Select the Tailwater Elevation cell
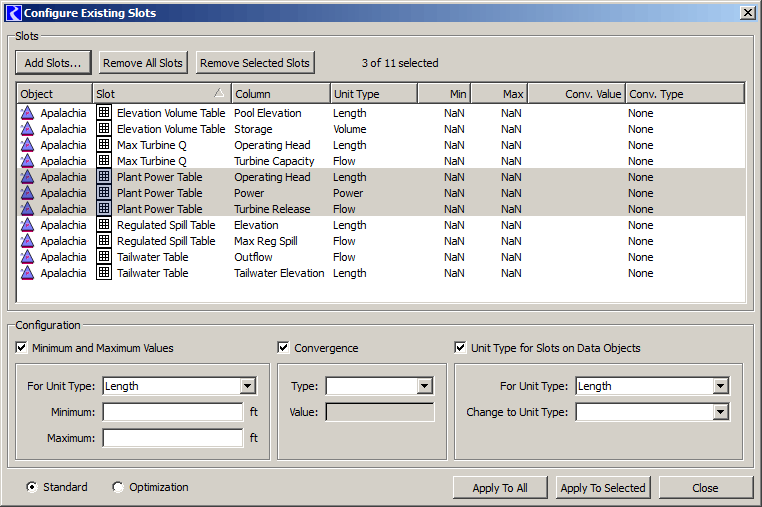Screen dimensions: 762x507 point(279,273)
